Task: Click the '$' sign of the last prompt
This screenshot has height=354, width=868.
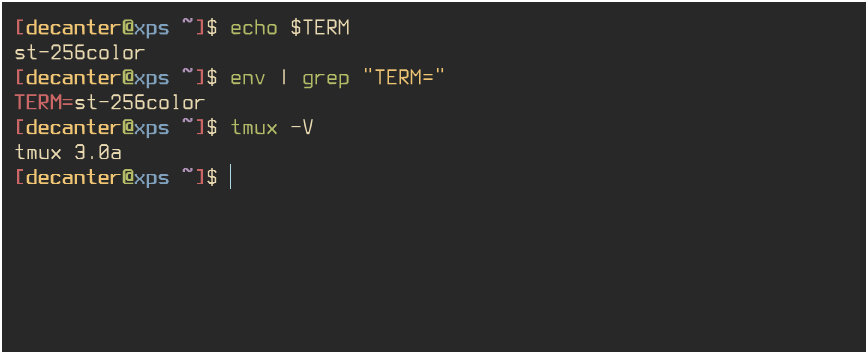Action: 212,177
